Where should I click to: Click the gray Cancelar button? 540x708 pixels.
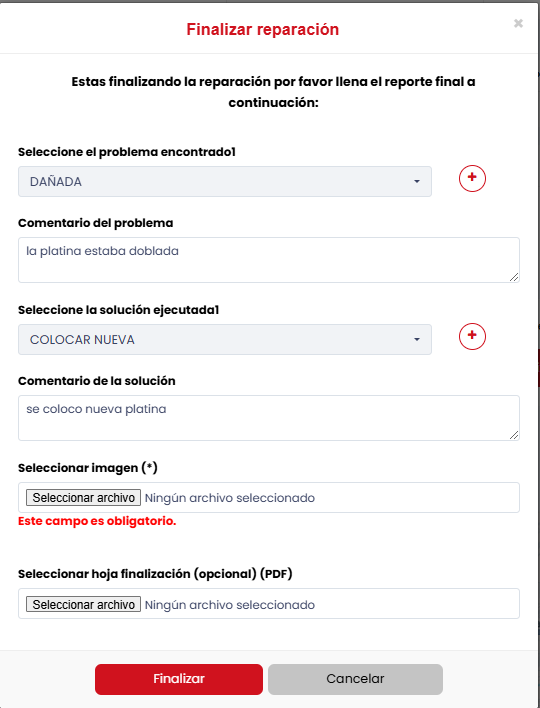coord(355,679)
